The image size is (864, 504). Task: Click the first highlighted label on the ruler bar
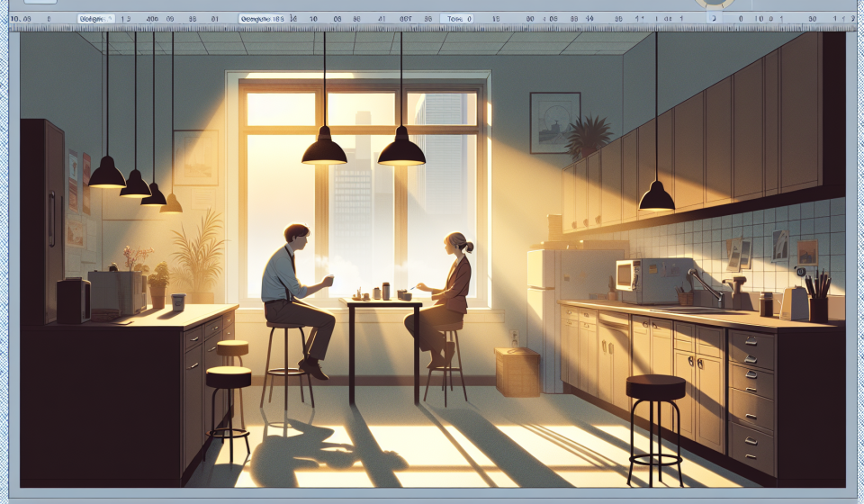click(x=96, y=19)
